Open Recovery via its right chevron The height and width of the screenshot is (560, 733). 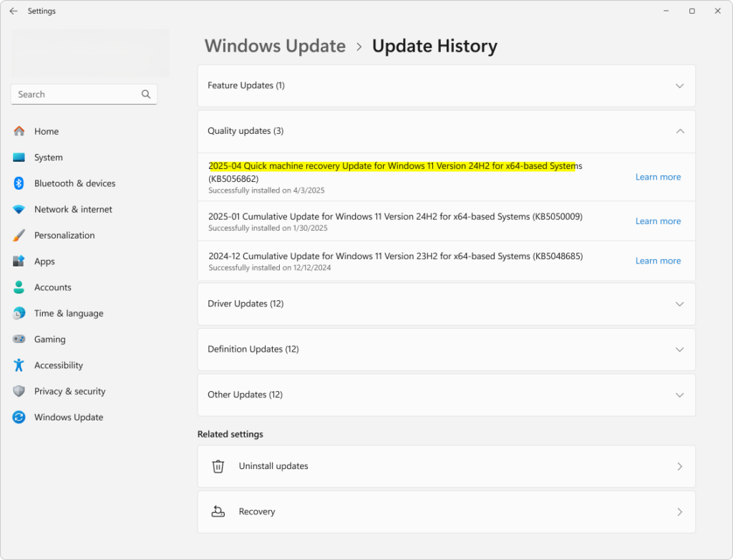680,512
